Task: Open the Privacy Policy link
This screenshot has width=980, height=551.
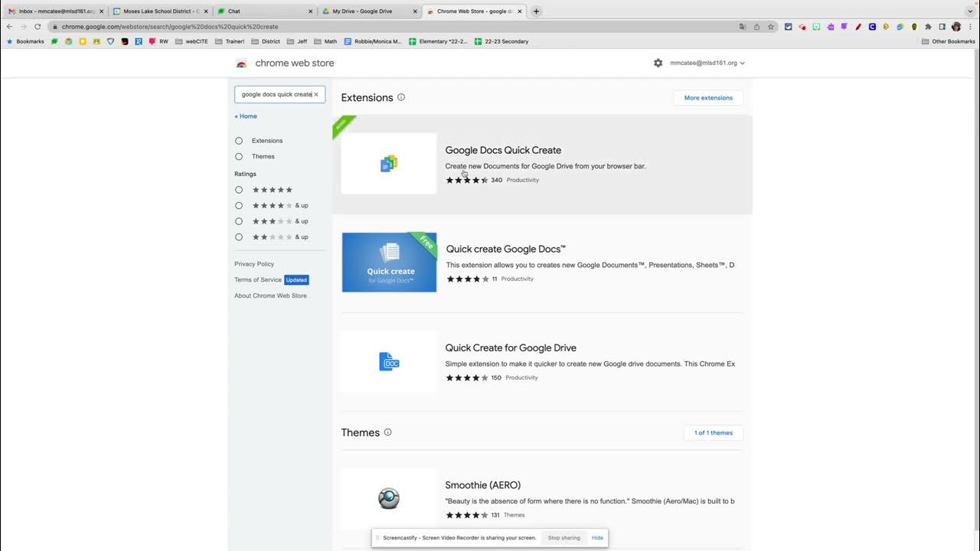Action: pos(254,264)
